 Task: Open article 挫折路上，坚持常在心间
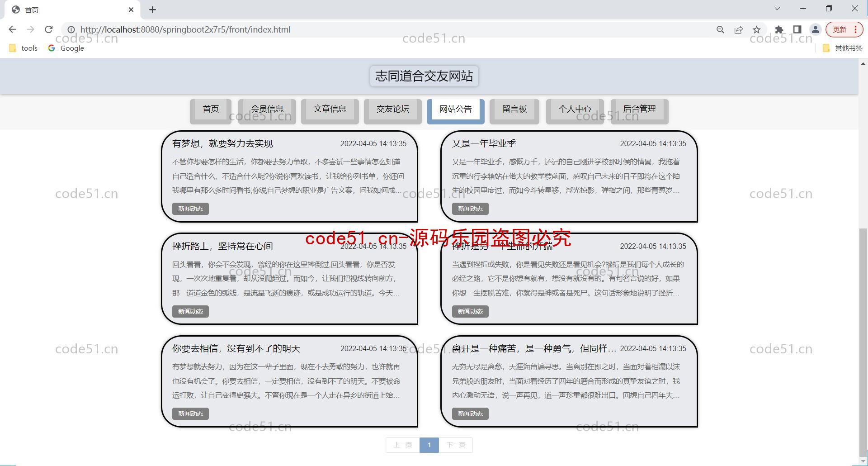tap(222, 246)
